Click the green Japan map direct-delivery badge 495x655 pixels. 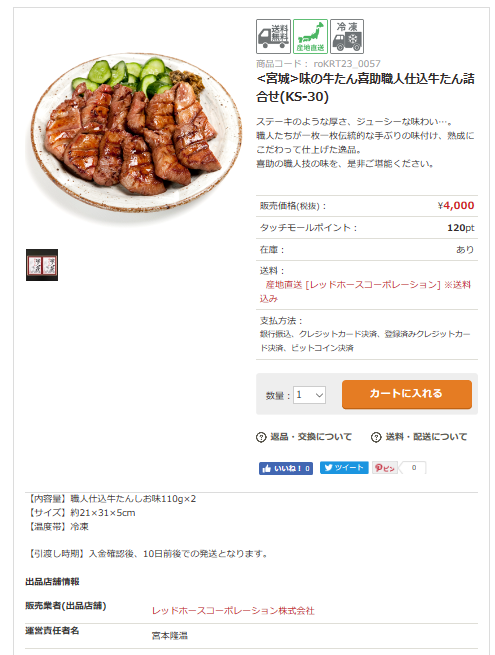[310, 36]
